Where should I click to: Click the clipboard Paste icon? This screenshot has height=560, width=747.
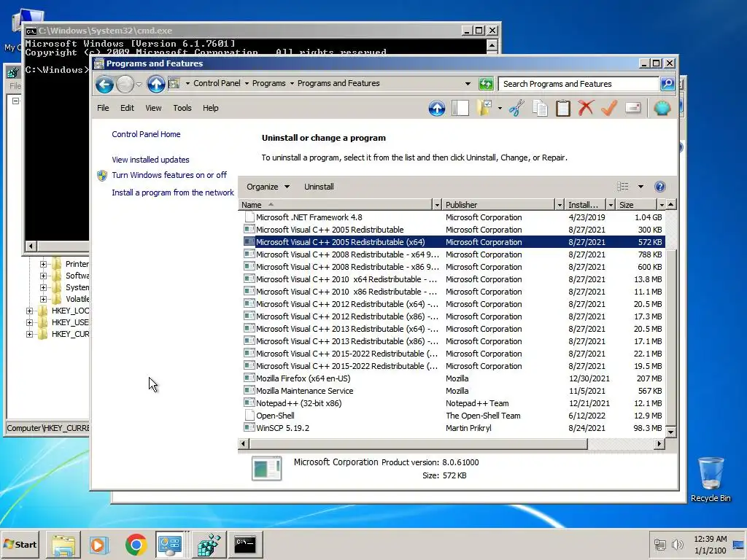[562, 108]
